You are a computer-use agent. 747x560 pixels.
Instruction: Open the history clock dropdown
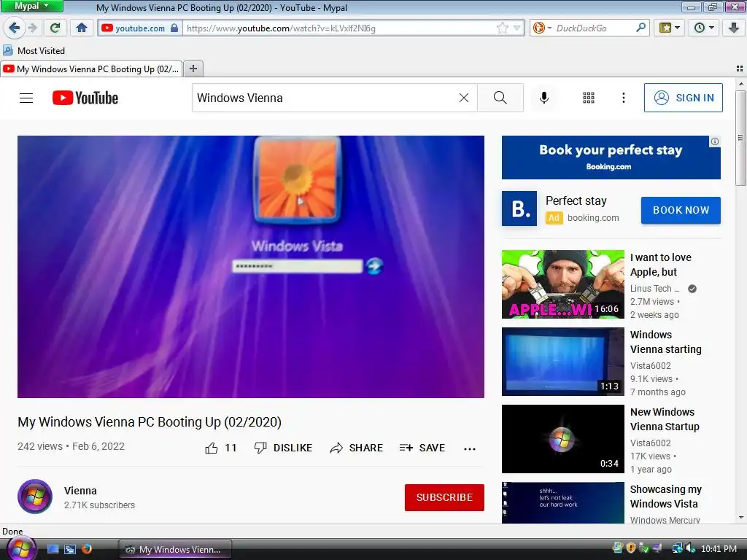point(704,28)
